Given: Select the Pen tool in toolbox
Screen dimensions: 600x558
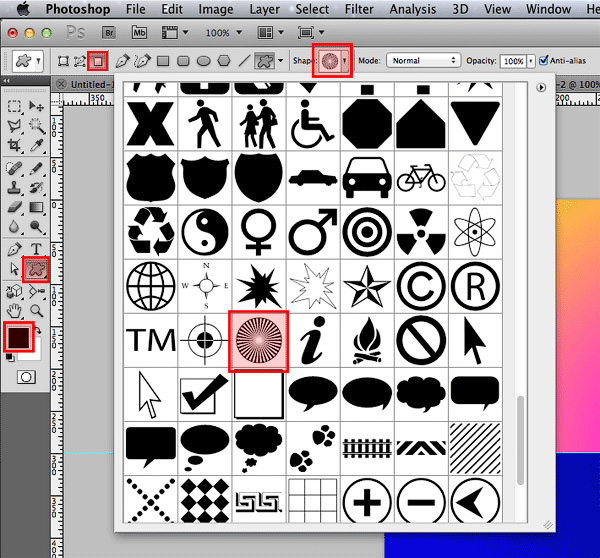Looking at the screenshot, I should click(14, 249).
